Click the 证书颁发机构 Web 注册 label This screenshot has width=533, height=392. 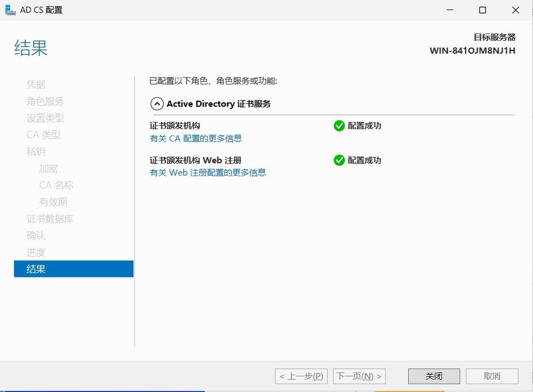pyautogui.click(x=195, y=160)
